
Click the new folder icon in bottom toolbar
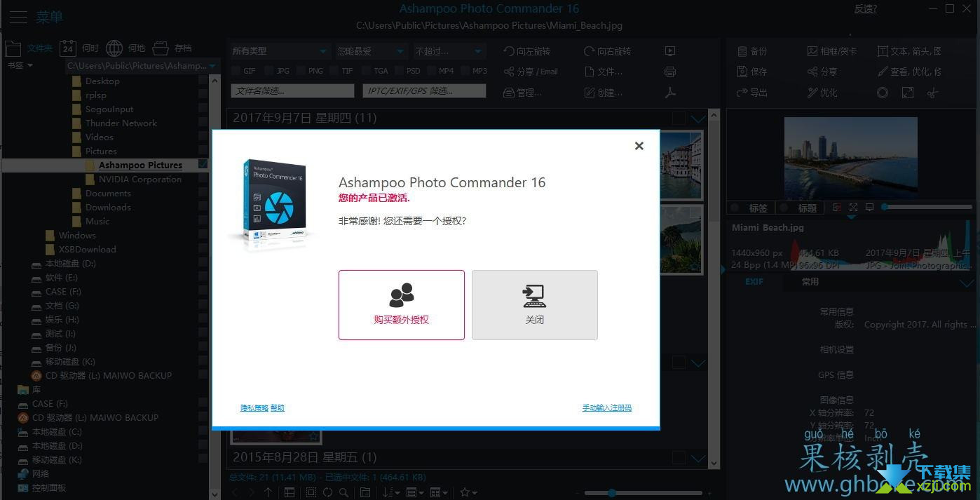pos(365,493)
